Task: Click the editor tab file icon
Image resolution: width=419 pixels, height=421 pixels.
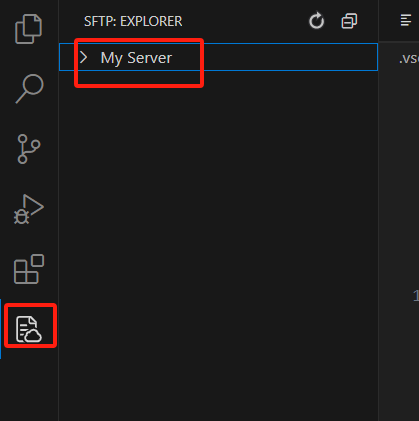Action: [x=406, y=20]
